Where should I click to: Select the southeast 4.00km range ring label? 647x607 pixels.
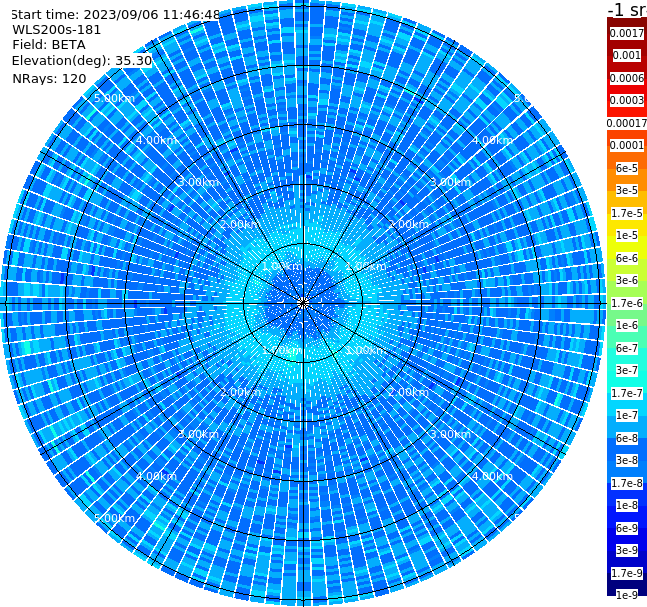(492, 476)
